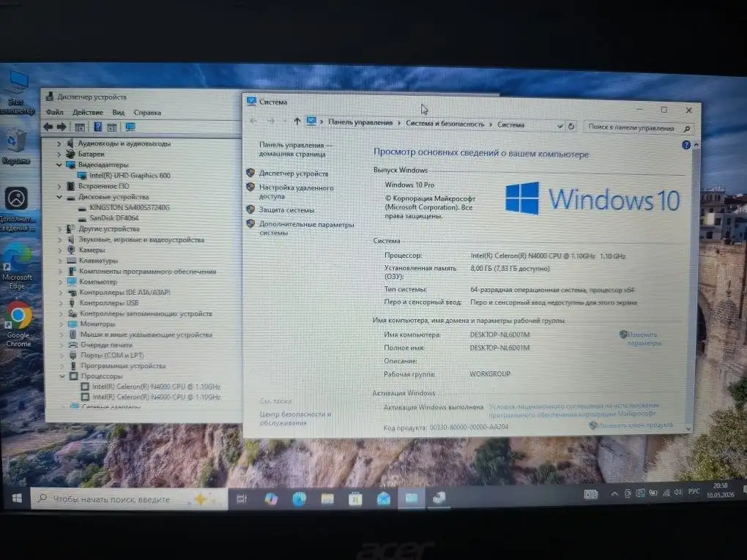Expand Мониторы node

coord(62,324)
